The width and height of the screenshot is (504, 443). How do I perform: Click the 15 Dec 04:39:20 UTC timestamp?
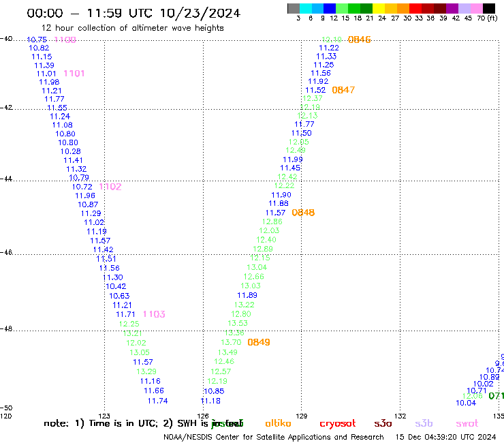pos(446,437)
